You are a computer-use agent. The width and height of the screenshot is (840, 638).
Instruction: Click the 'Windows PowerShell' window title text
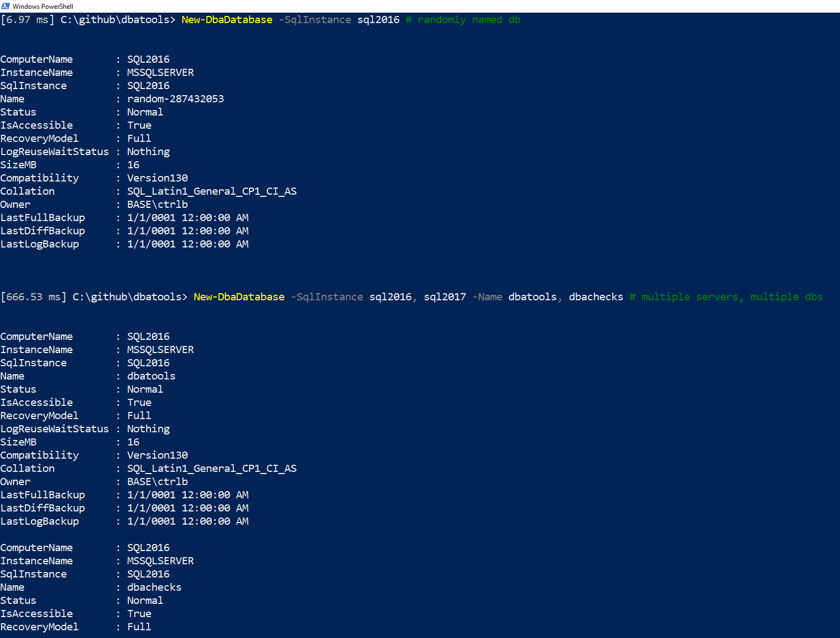pos(43,7)
